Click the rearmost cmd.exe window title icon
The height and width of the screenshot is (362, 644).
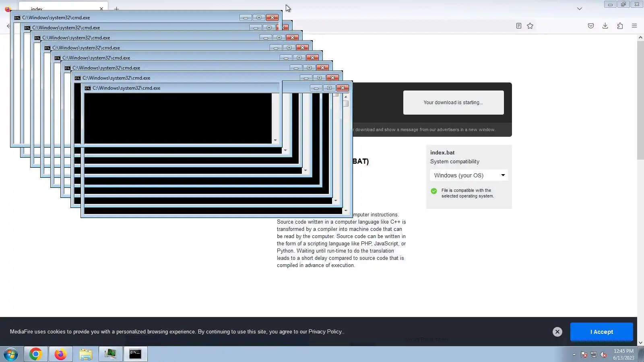point(17,18)
